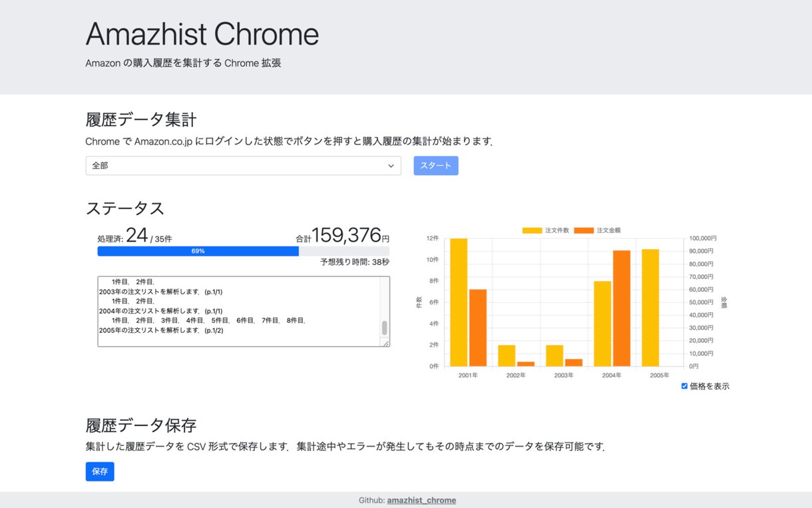Image resolution: width=812 pixels, height=508 pixels.
Task: Click the 合計 159,376円 total amount
Action: pos(343,236)
